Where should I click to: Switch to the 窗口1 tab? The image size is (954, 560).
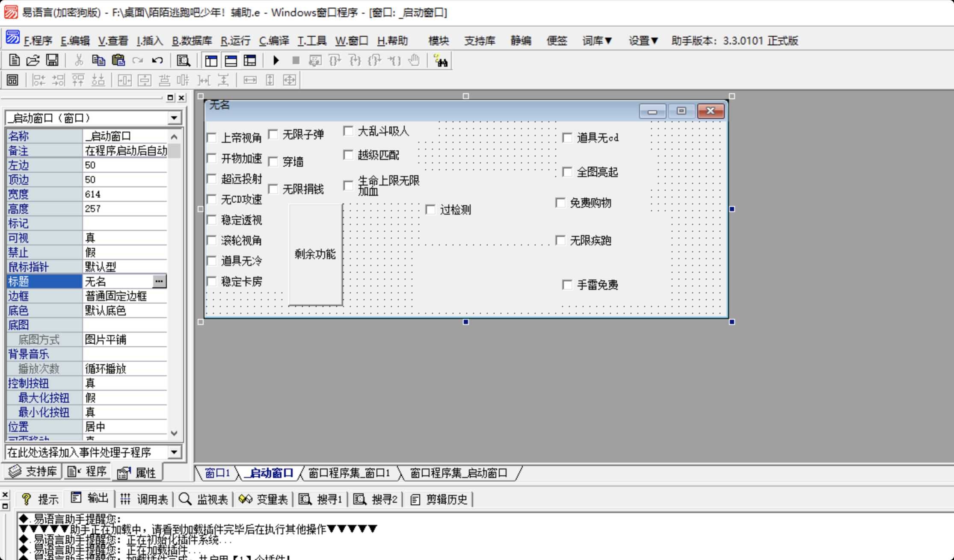[x=217, y=473]
